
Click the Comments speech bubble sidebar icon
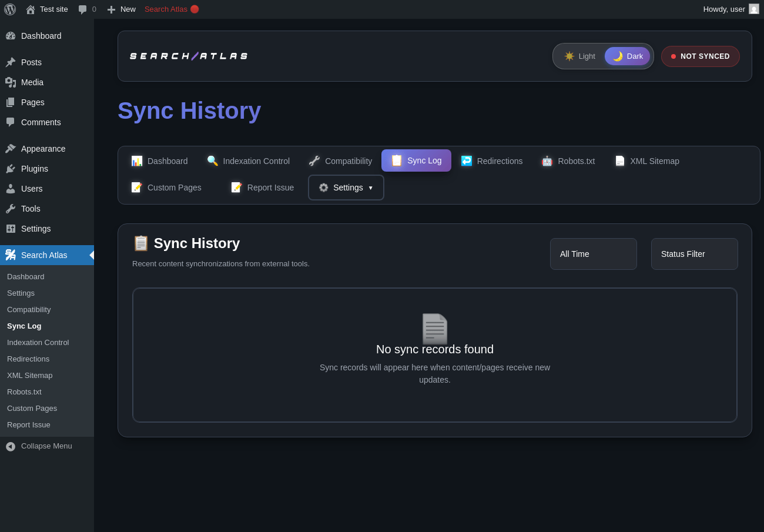click(11, 122)
